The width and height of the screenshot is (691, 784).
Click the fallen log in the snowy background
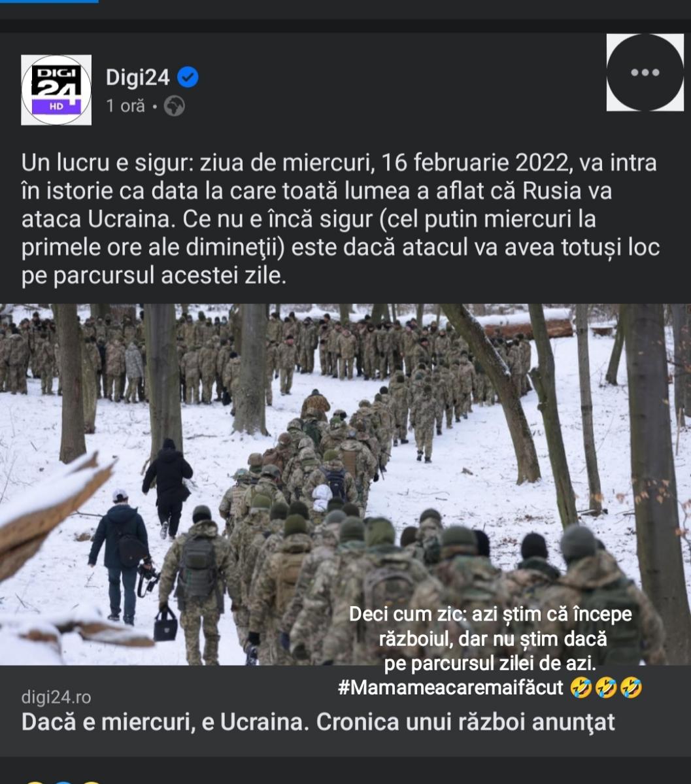528,328
